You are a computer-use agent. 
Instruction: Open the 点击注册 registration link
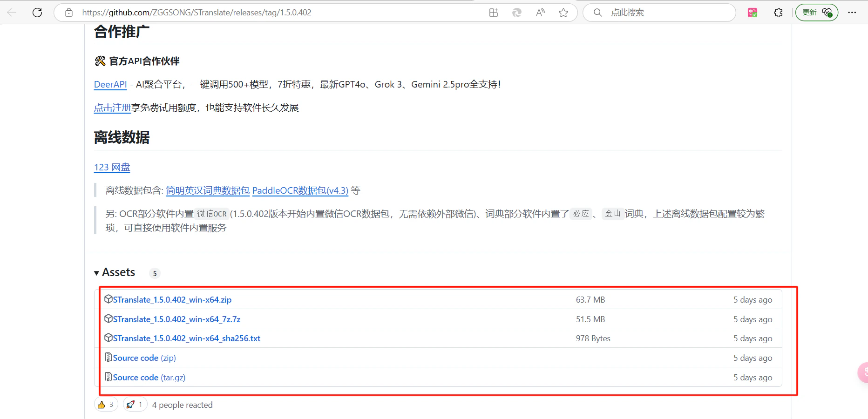(x=112, y=108)
